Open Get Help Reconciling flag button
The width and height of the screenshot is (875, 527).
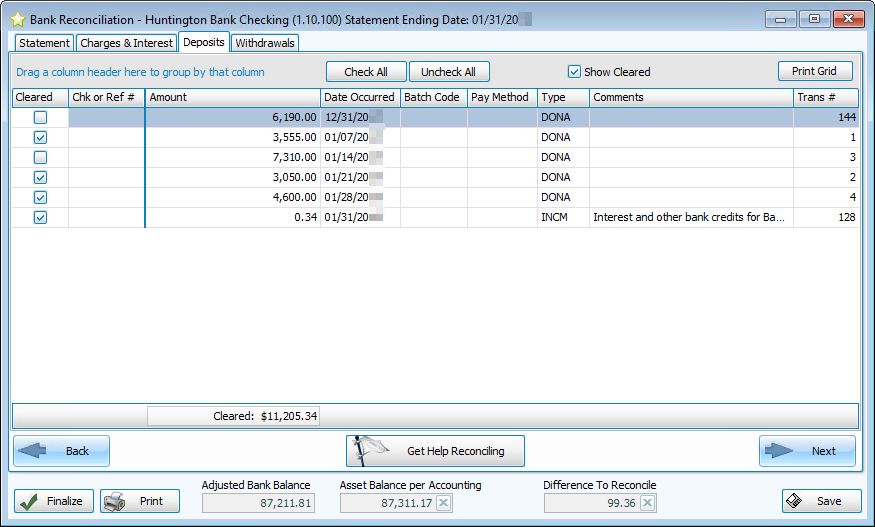pyautogui.click(x=435, y=451)
